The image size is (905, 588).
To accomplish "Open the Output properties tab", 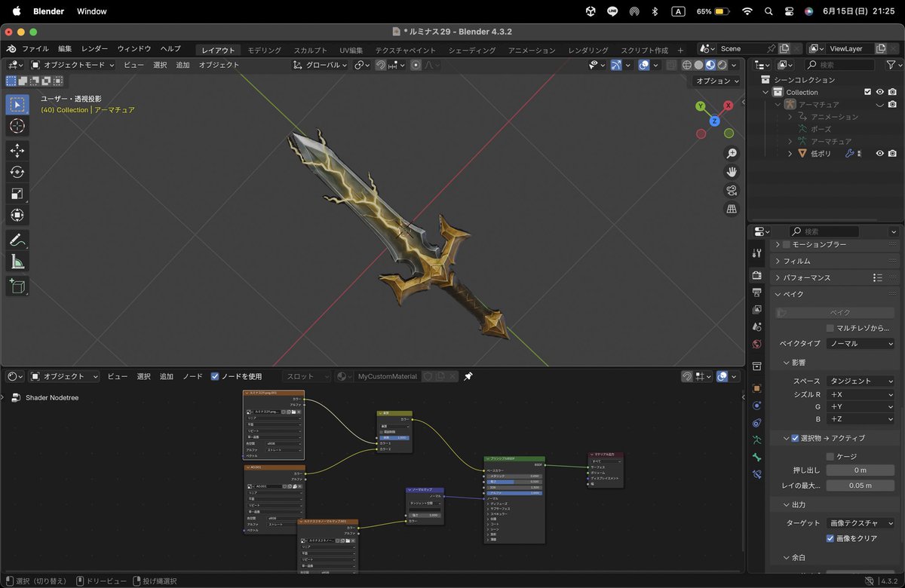I will click(757, 292).
